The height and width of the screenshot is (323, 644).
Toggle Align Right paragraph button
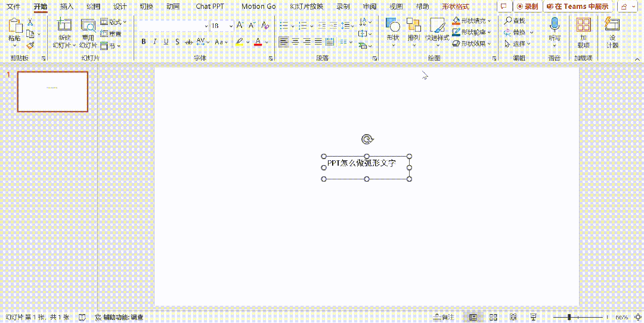click(x=306, y=42)
